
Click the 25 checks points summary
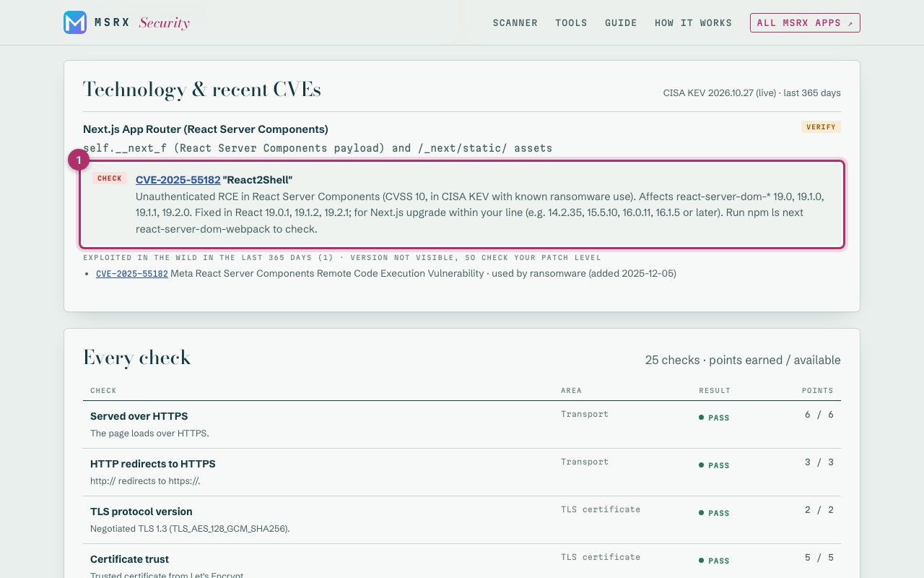click(743, 360)
